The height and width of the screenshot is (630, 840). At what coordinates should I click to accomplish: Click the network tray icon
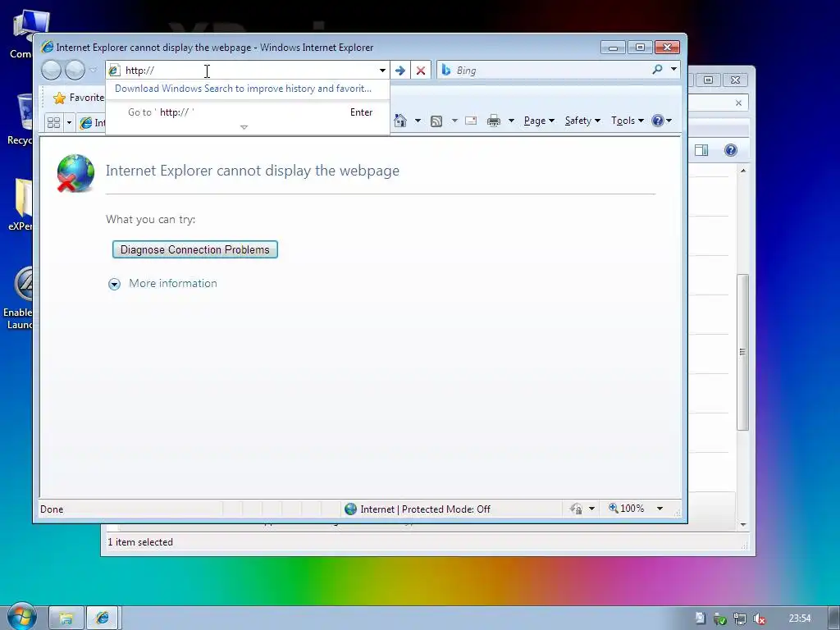740,619
